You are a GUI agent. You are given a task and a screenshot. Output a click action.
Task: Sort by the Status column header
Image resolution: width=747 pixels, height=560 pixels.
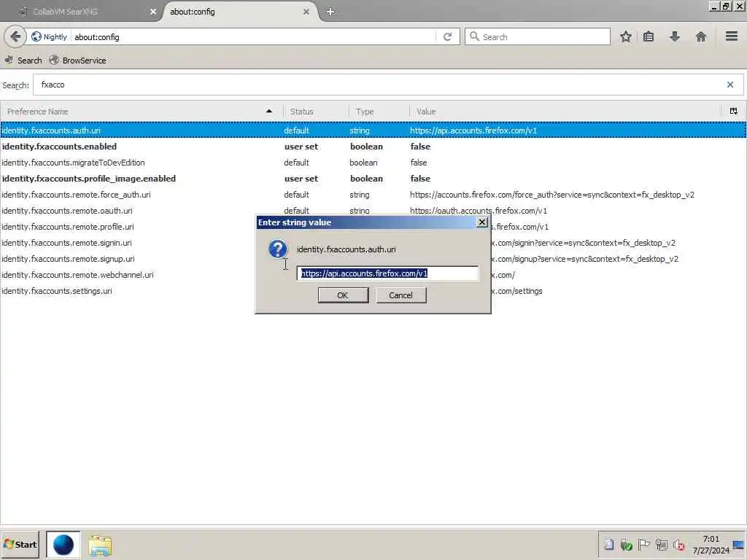317,112
